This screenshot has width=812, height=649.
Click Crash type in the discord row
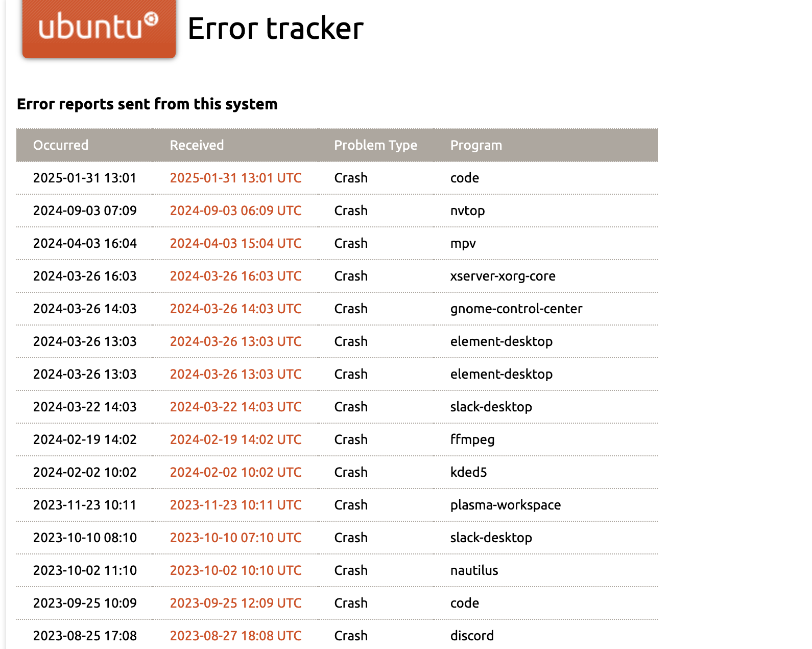coord(351,636)
